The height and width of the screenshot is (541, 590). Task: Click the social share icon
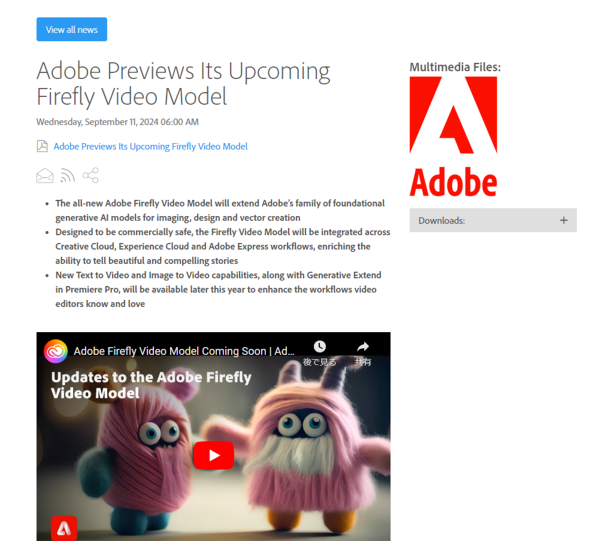click(x=91, y=175)
